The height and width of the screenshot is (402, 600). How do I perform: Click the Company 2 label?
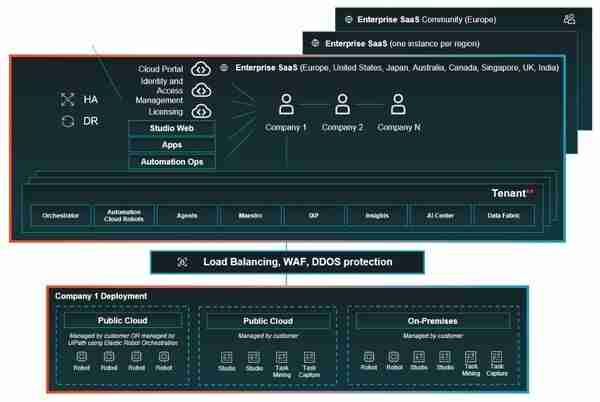click(342, 127)
